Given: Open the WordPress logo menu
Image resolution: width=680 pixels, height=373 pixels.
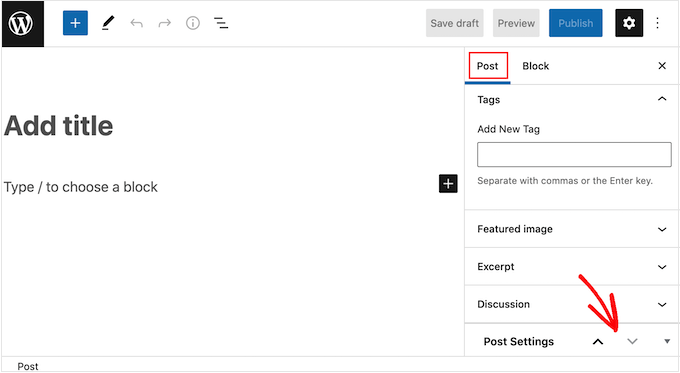Looking at the screenshot, I should (x=23, y=23).
